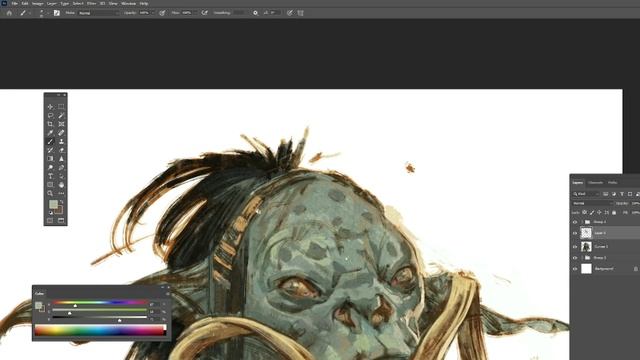Open the File menu
This screenshot has height=360, width=640.
[x=15, y=3]
